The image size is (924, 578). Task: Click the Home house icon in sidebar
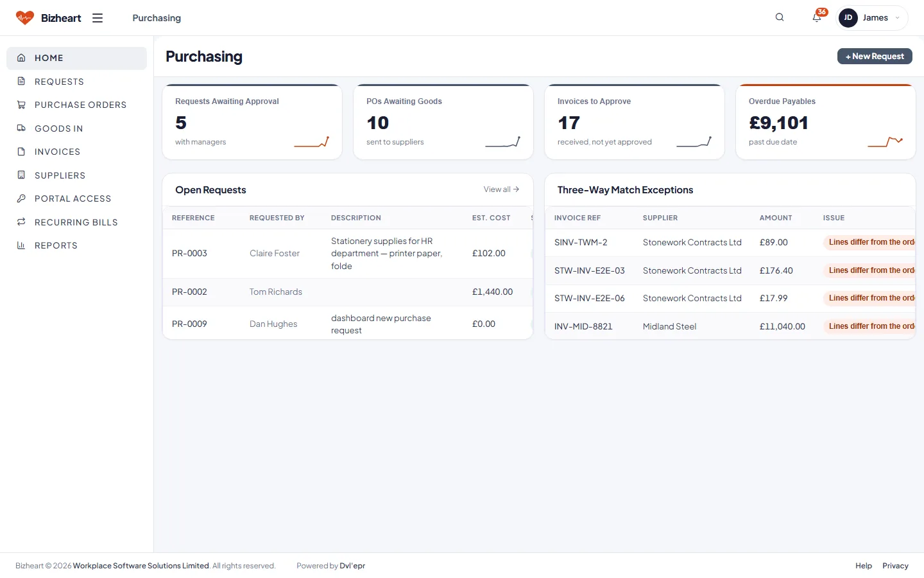click(21, 58)
